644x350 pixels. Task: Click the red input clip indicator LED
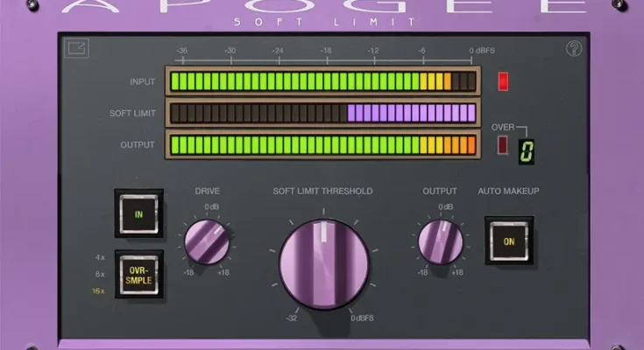[x=503, y=81]
